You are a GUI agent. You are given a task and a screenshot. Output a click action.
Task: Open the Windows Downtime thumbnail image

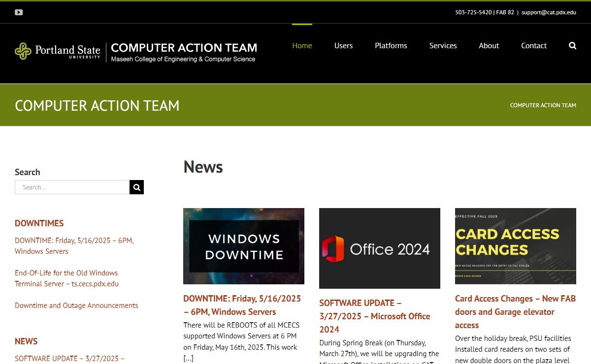(x=244, y=246)
